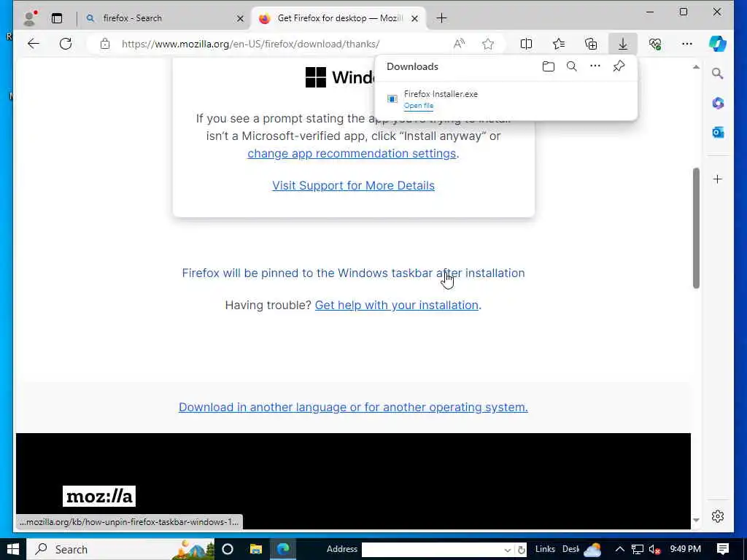Viewport: 747px width, 560px height.
Task: Click 'change app recommendation settings' link
Action: pyautogui.click(x=352, y=153)
